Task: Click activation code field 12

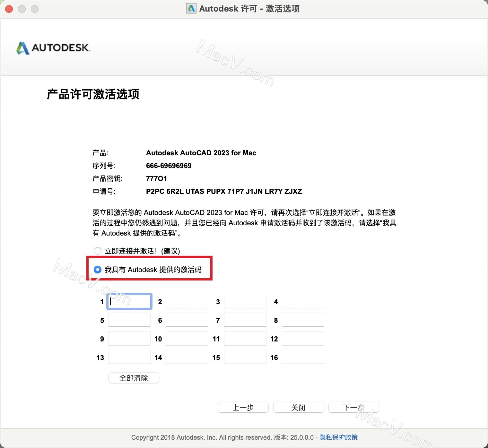Action: point(303,339)
